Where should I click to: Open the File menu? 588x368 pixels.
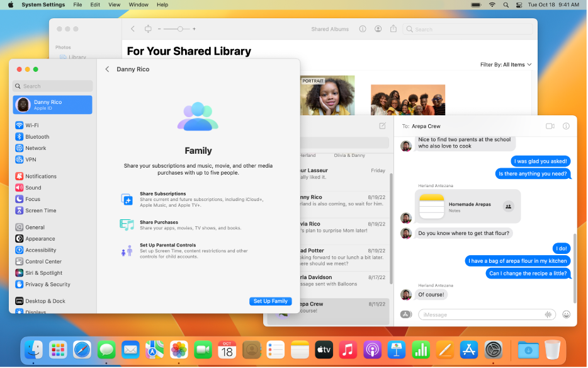click(x=77, y=4)
